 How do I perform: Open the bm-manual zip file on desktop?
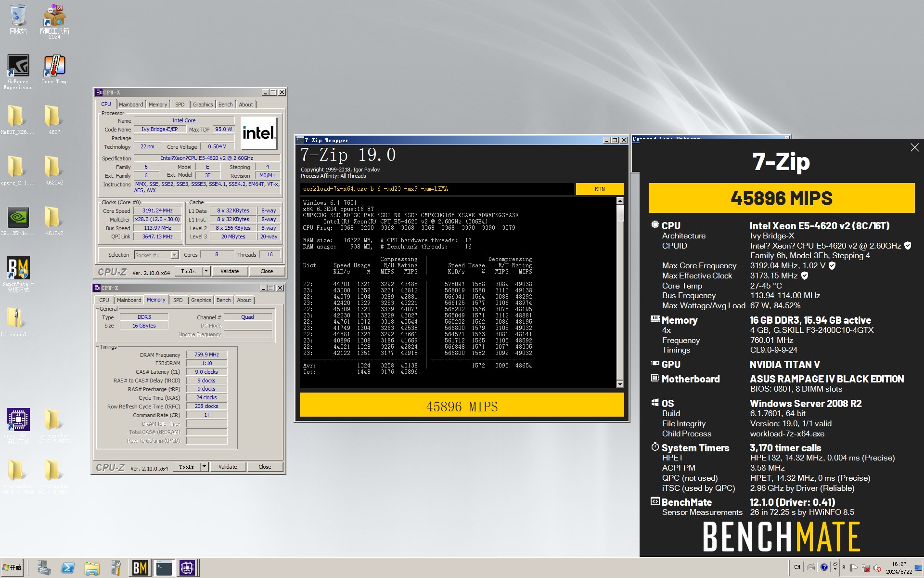point(17,322)
